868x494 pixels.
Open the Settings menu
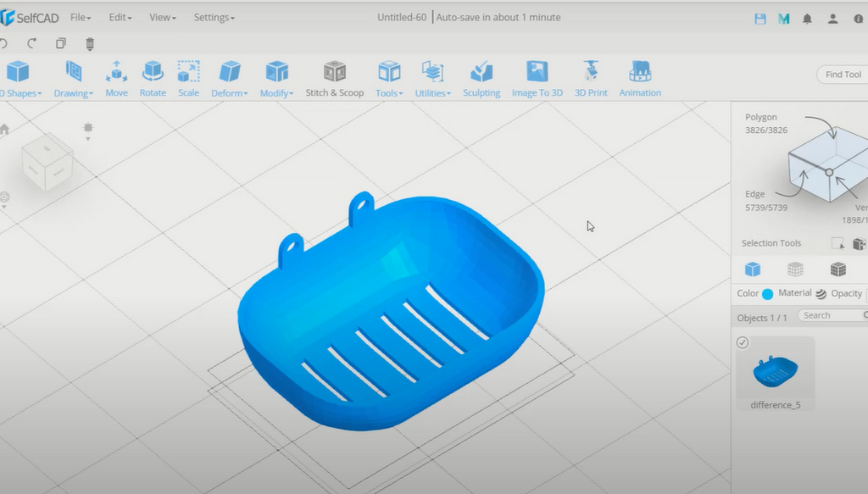[x=214, y=17]
